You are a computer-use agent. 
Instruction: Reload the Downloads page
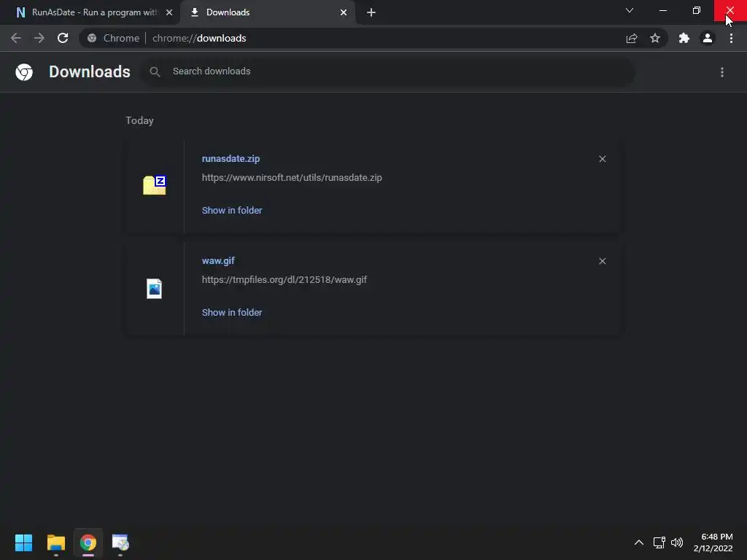pyautogui.click(x=63, y=38)
